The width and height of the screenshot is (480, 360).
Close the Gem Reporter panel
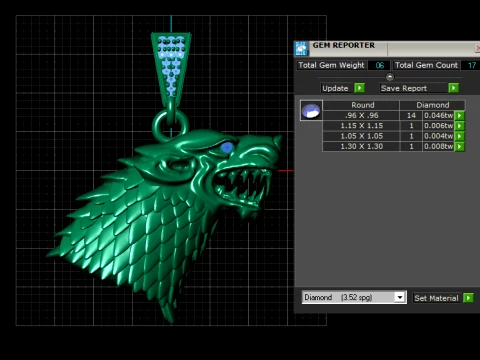[x=477, y=48]
